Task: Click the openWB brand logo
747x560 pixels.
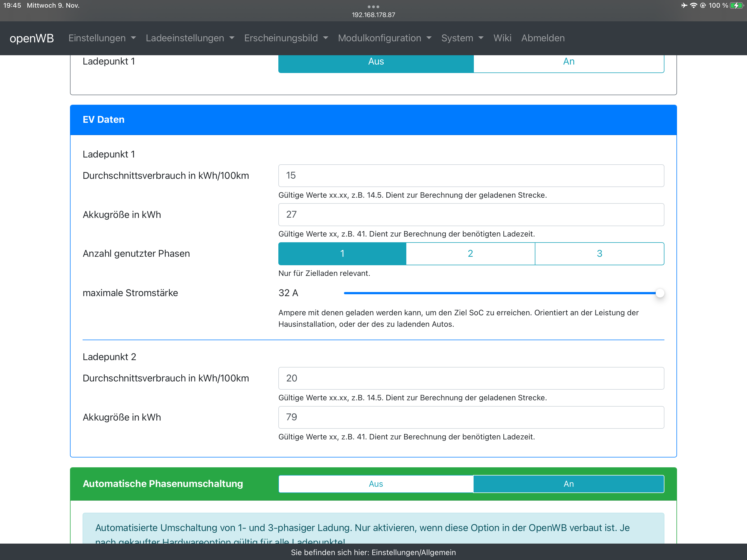Action: point(31,38)
